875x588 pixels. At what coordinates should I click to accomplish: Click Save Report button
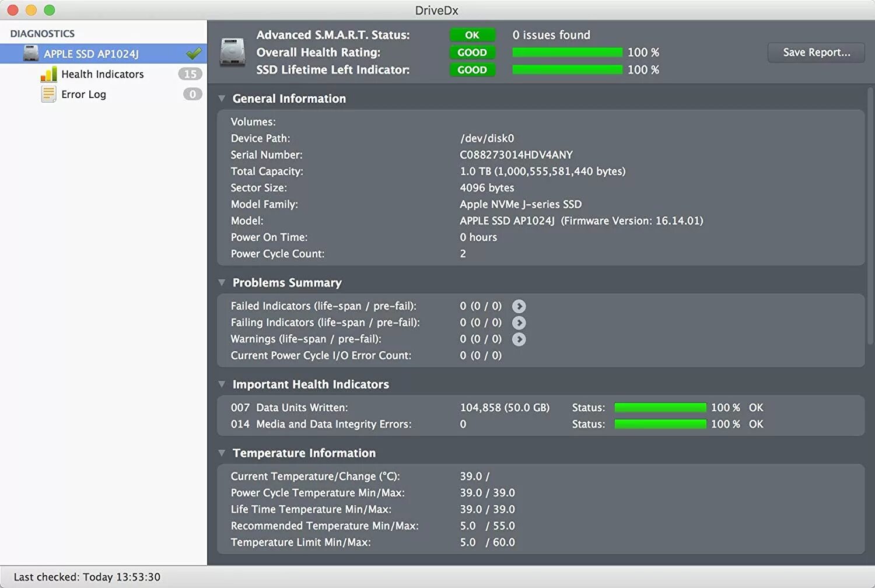point(816,52)
